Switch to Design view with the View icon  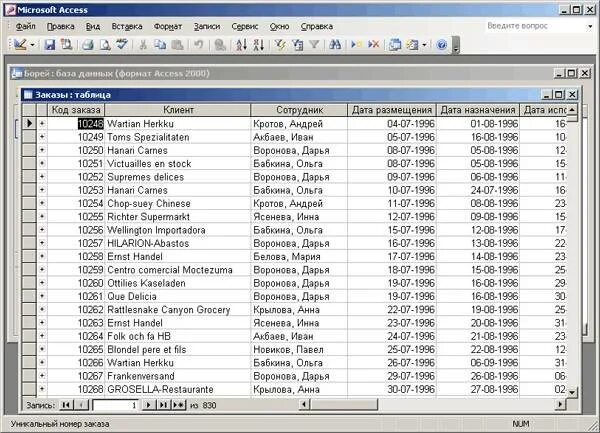coord(20,45)
